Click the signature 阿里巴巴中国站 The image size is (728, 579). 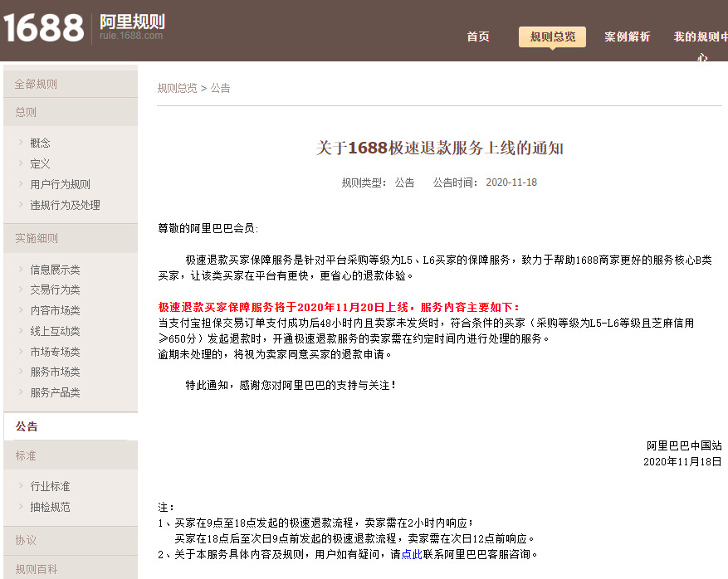[x=684, y=445]
